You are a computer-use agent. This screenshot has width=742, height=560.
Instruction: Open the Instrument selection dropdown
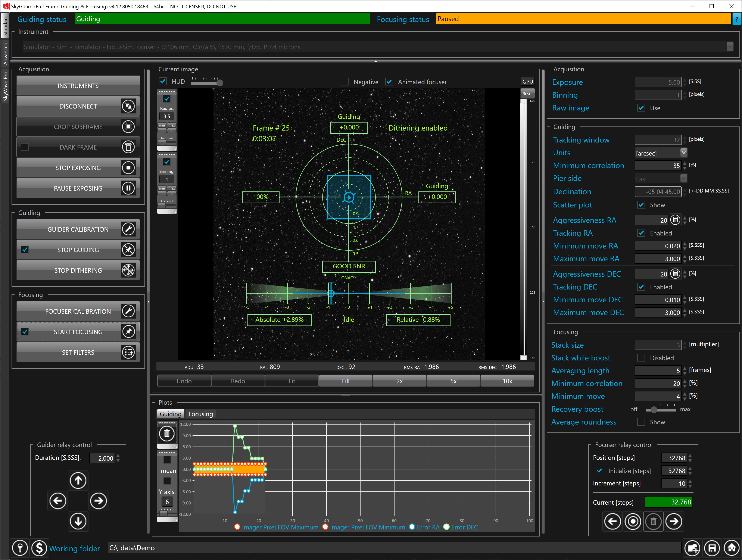(730, 47)
